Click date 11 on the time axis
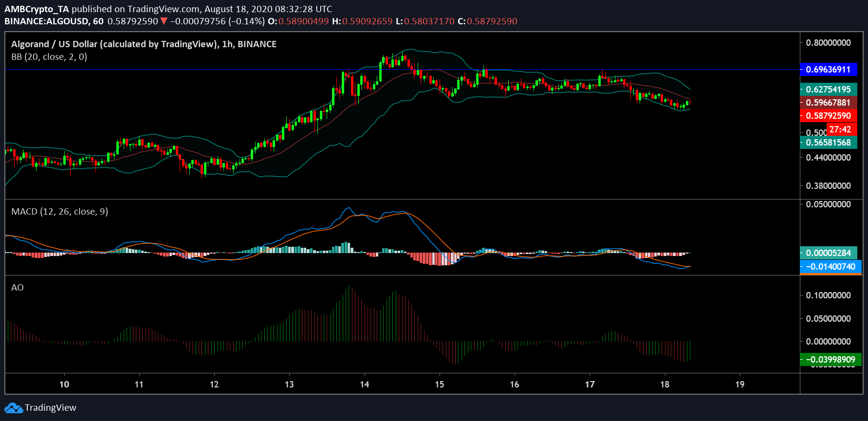The width and height of the screenshot is (868, 421). point(139,384)
